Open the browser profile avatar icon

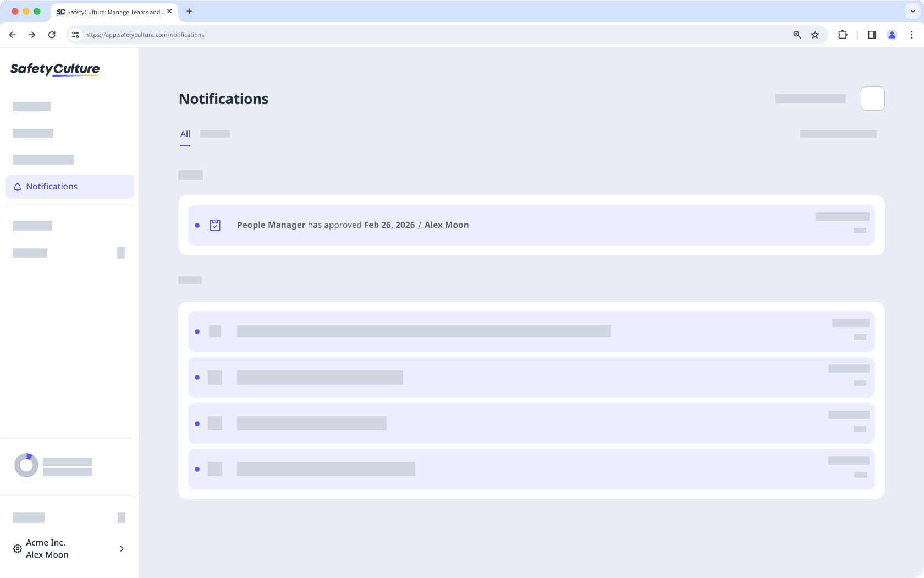click(892, 35)
